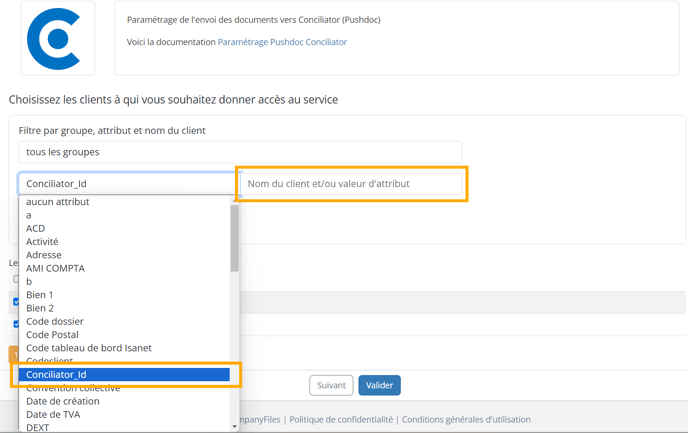Image resolution: width=688 pixels, height=433 pixels.
Task: Select the 'Bien 2' option
Action: [x=124, y=308]
